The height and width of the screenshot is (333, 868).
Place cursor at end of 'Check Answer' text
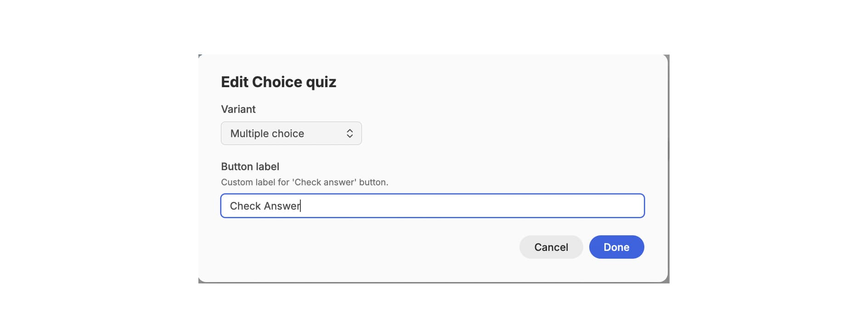tap(300, 206)
